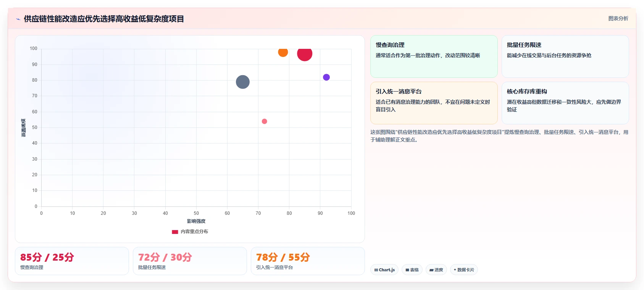This screenshot has width=644, height=290.
Task: Click the 进度 tag
Action: (x=436, y=270)
